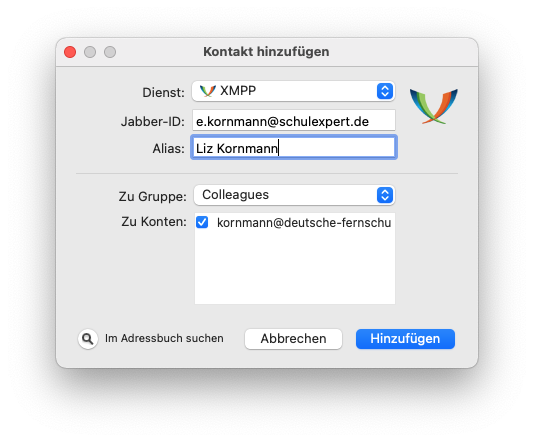
Task: Close the Kontakt hinzufügen window
Action: (x=70, y=52)
